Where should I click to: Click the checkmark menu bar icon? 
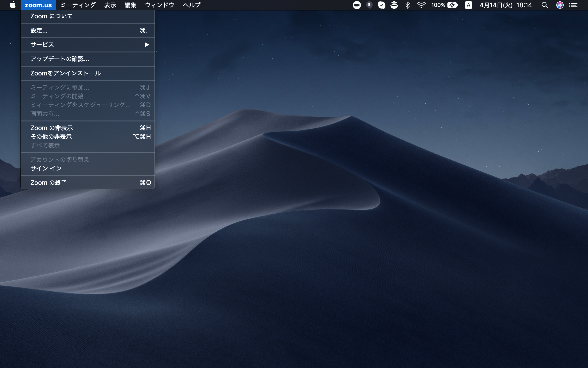(382, 5)
